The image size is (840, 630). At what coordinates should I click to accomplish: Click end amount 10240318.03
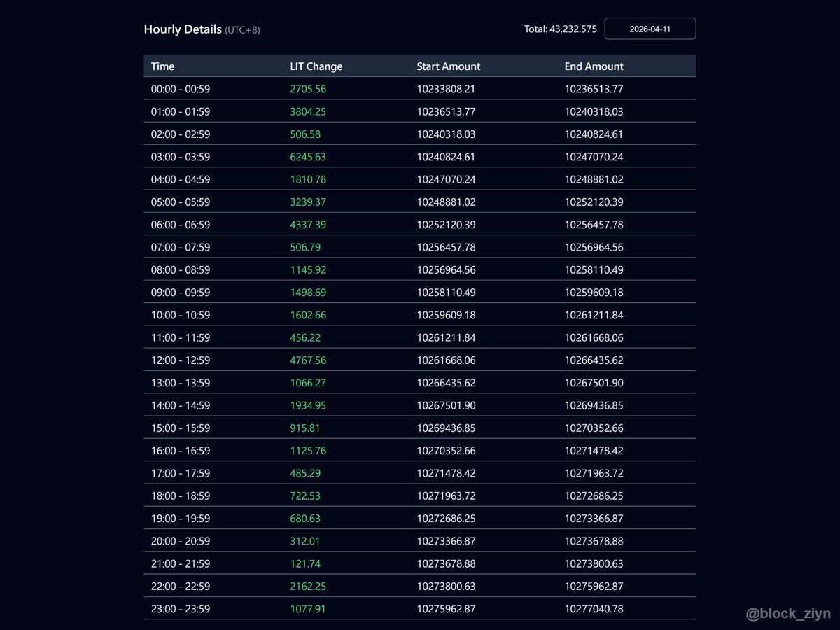tap(594, 111)
